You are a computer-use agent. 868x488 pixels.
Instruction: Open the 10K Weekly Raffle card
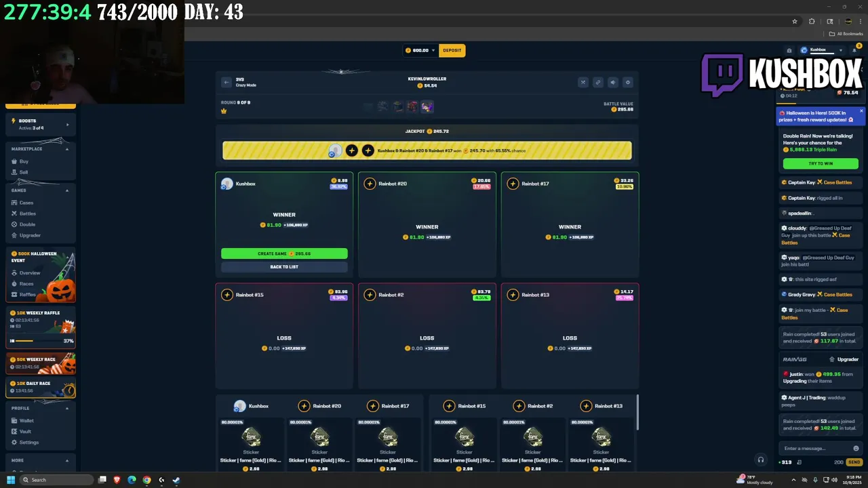[x=41, y=327]
